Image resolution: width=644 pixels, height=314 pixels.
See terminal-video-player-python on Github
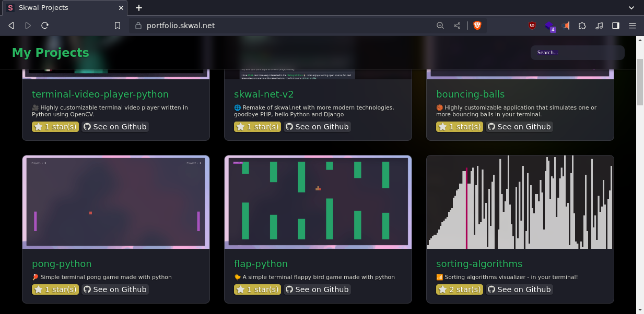115,127
